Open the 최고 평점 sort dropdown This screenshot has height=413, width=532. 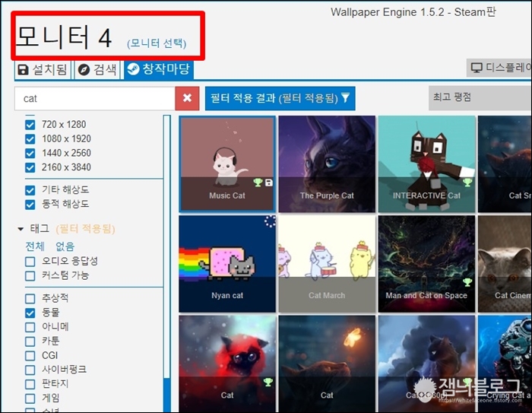pos(480,98)
